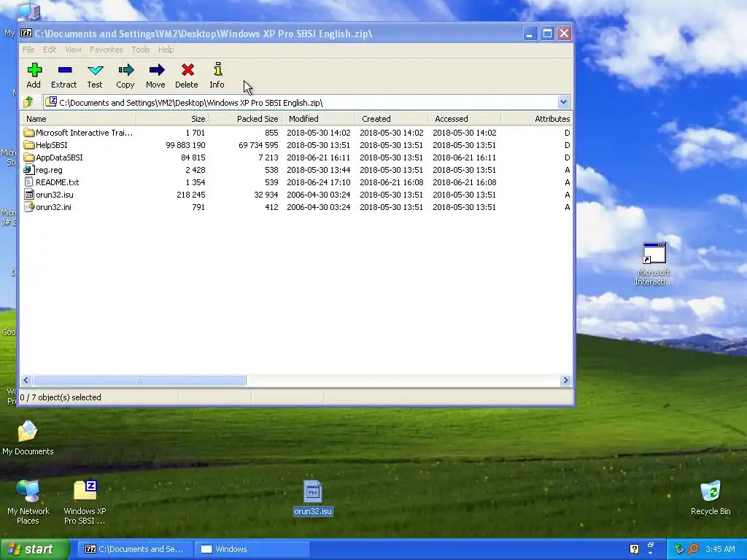Select the reg.reg file icon

coord(29,169)
